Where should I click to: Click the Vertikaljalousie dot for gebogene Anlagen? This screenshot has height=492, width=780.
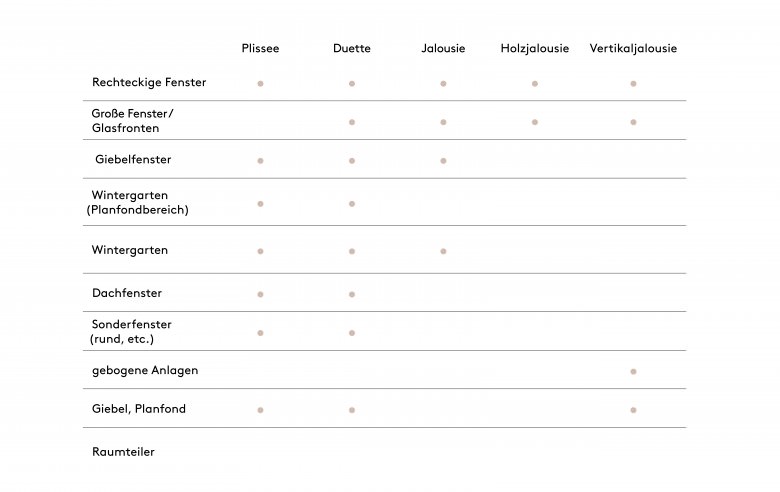coord(633,372)
